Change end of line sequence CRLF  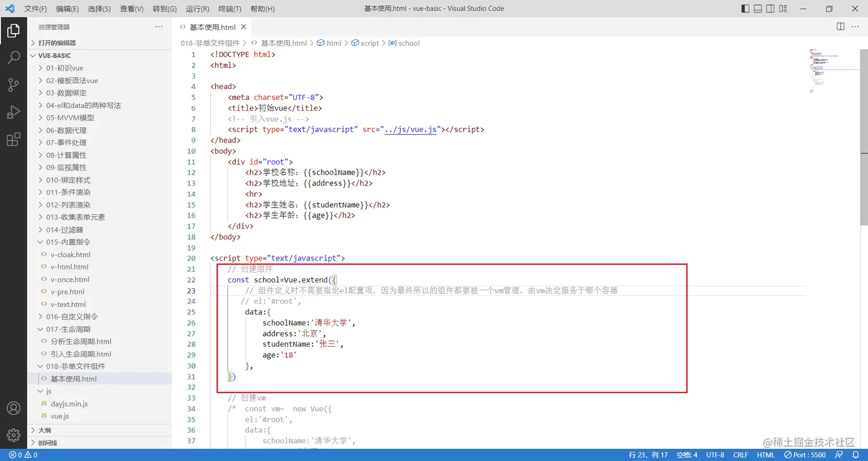(741, 455)
